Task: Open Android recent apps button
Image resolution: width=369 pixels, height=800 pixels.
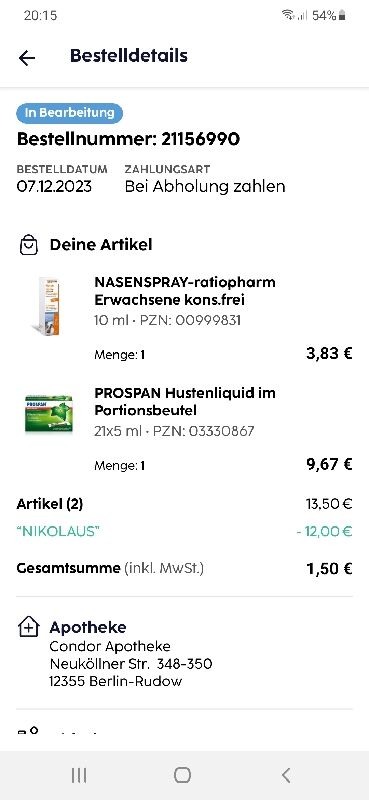Action: 79,775
